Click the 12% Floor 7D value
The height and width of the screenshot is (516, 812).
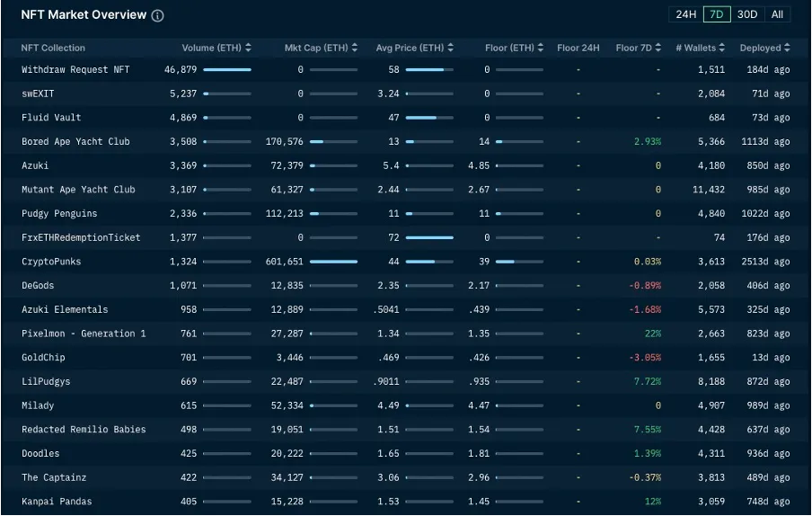653,502
